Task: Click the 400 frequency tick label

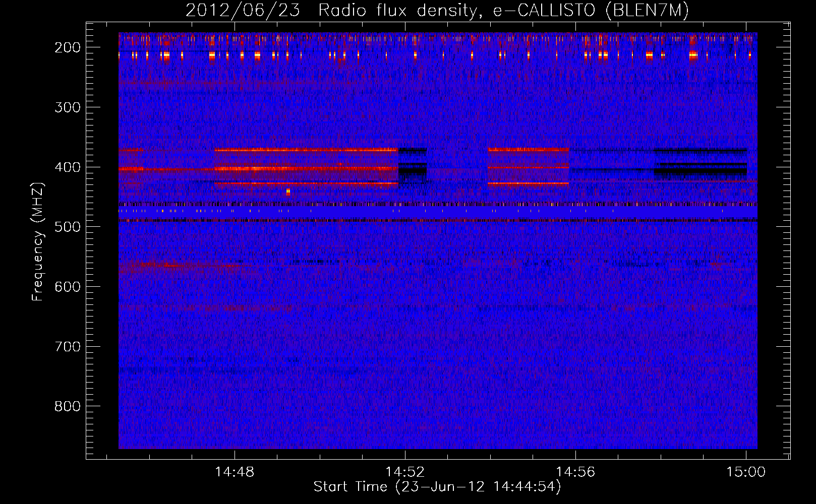Action: point(67,167)
